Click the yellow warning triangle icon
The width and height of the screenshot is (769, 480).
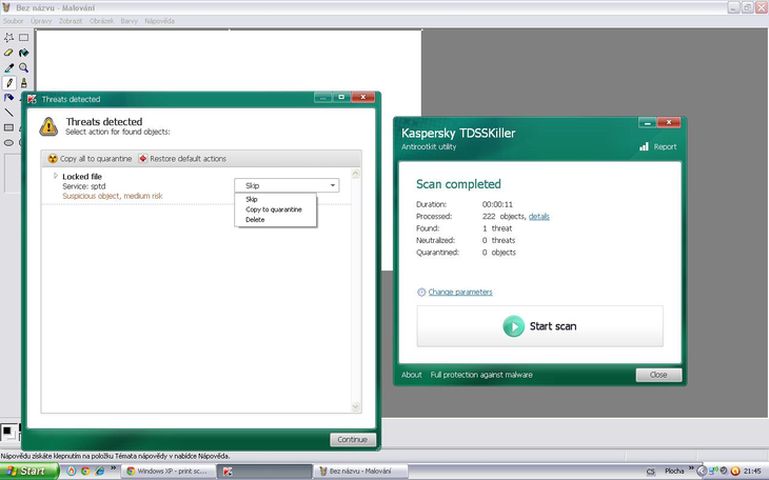point(49,126)
